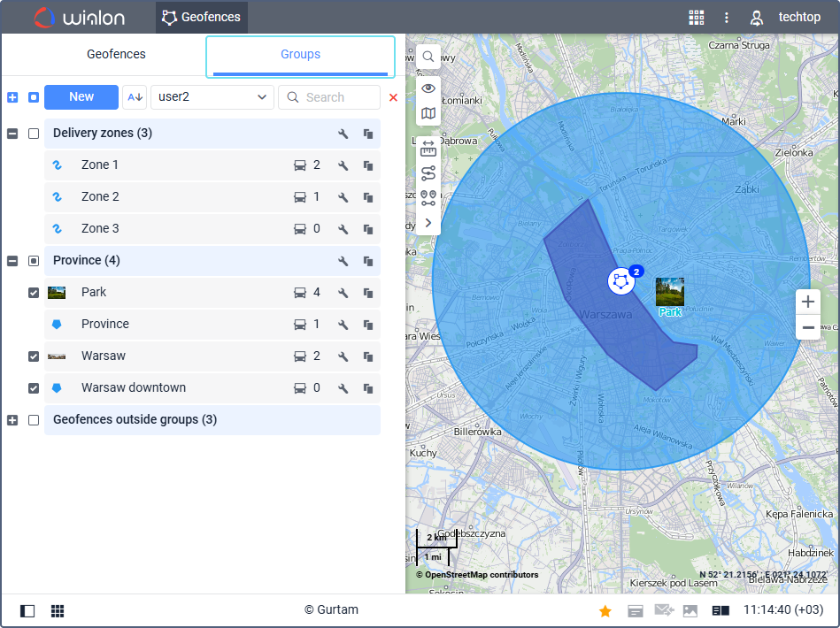Open properties wrench for Zone 1
Screen dimensions: 840x628
343,165
